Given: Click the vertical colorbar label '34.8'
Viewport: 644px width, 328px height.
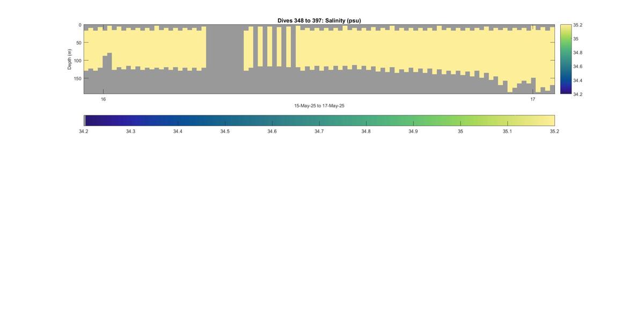Looking at the screenshot, I should tap(577, 53).
